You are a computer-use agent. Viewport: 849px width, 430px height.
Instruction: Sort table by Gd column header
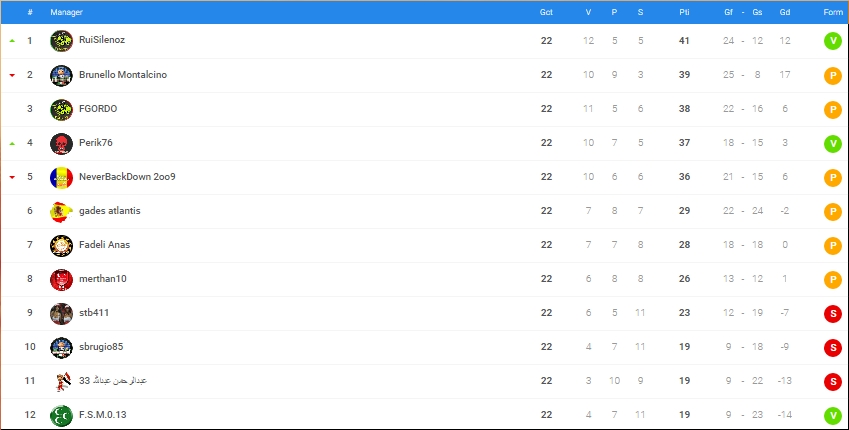point(785,12)
